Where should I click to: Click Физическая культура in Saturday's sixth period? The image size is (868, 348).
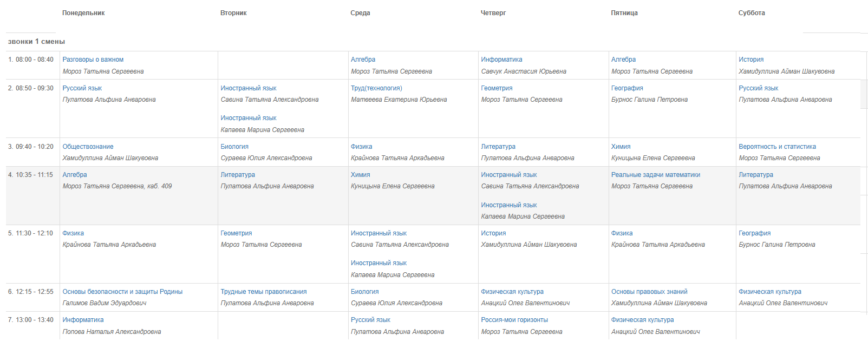point(770,292)
